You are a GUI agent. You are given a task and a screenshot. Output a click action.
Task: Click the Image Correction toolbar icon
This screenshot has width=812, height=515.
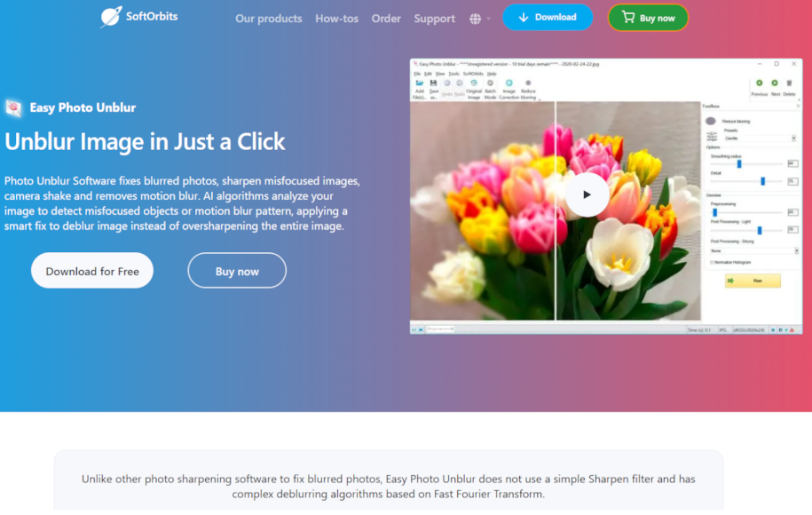click(x=509, y=83)
